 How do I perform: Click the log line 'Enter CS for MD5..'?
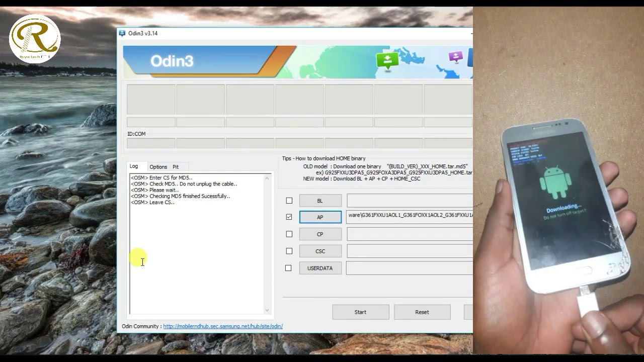click(x=162, y=177)
